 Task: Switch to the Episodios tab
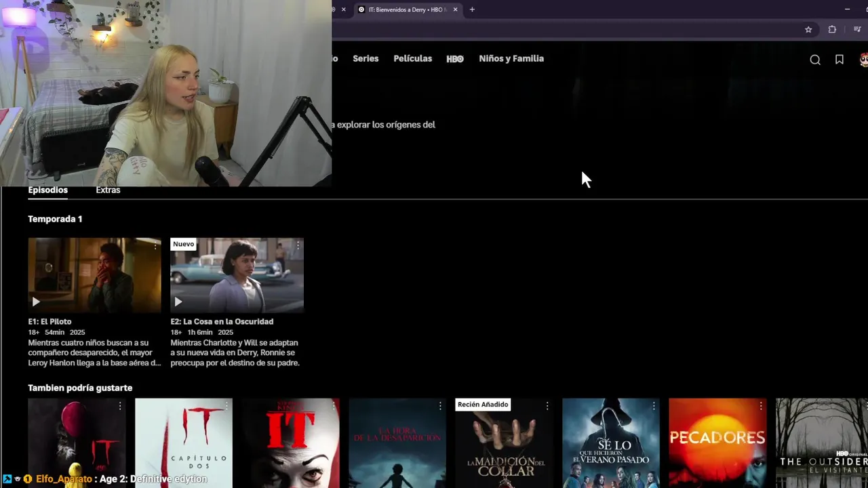pos(47,190)
